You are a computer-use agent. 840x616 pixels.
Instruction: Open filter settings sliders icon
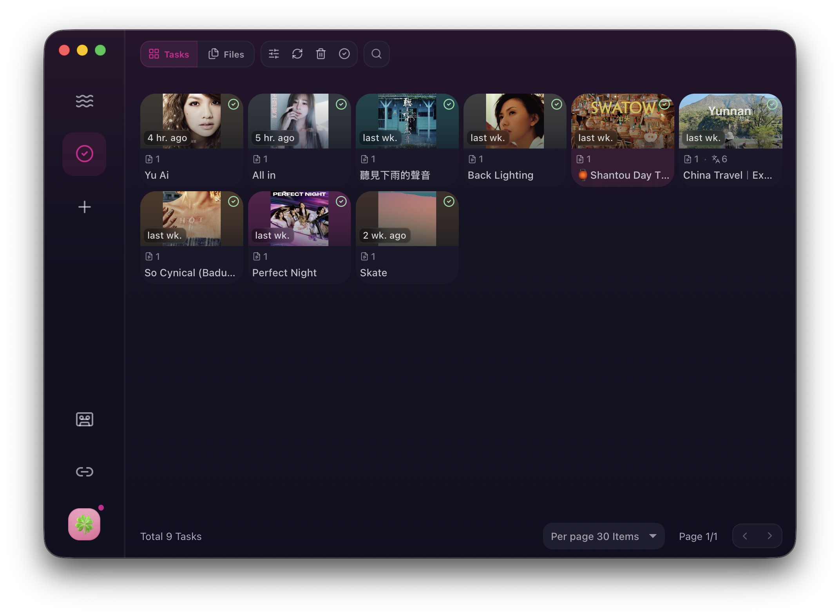tap(274, 54)
